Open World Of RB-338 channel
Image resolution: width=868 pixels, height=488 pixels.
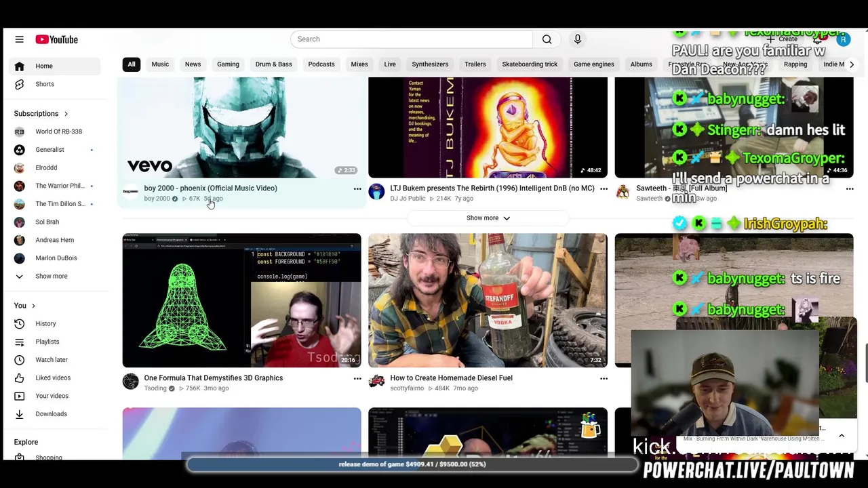[54, 131]
